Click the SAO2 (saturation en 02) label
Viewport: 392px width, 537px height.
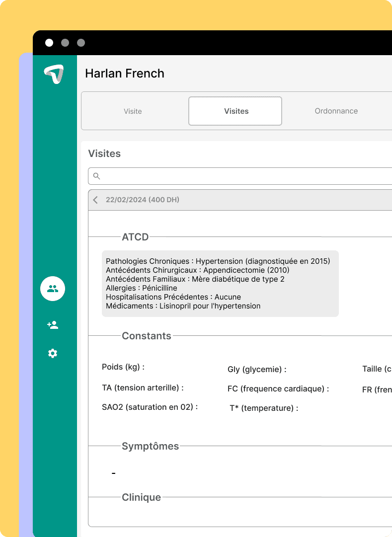coord(150,407)
